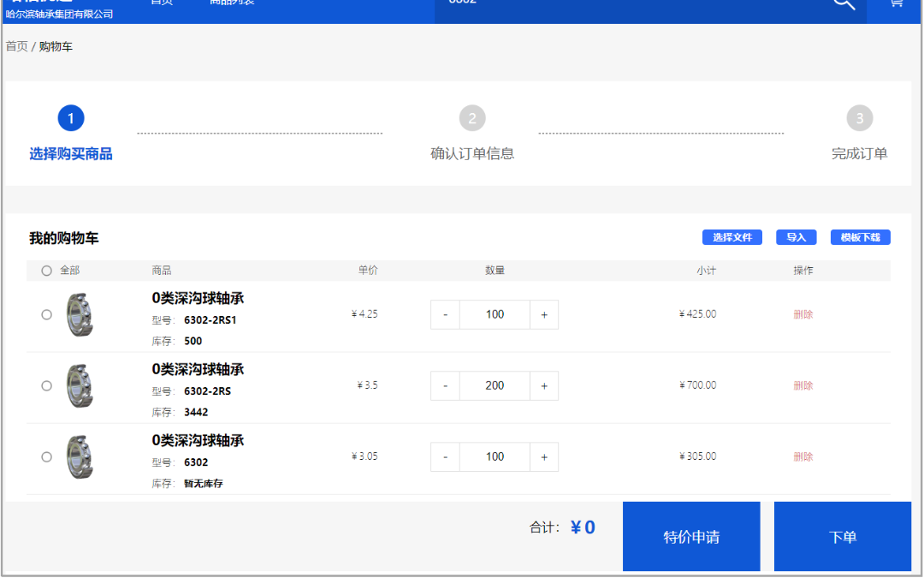Click the 导入 import button

pyautogui.click(x=796, y=237)
